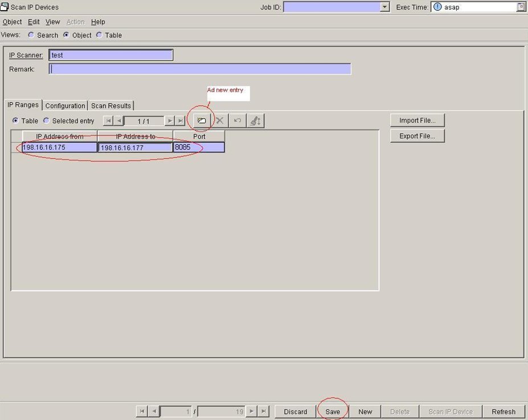Go to previous object record at bottom

[x=154, y=411]
